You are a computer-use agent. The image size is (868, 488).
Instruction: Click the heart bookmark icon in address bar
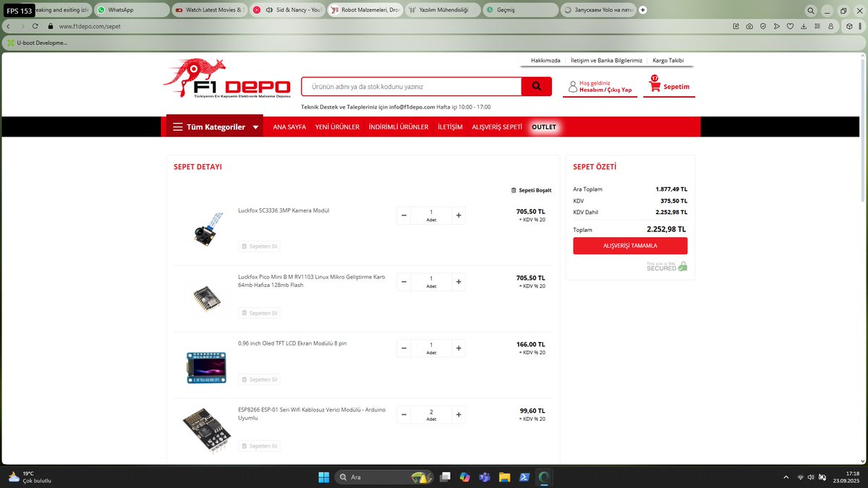click(x=790, y=26)
